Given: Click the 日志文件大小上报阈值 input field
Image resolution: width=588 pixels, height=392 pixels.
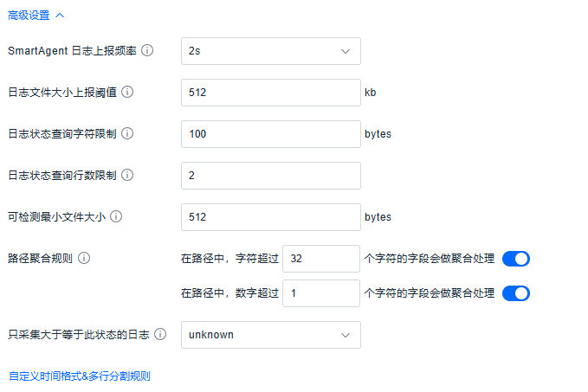Looking at the screenshot, I should pyautogui.click(x=270, y=93).
